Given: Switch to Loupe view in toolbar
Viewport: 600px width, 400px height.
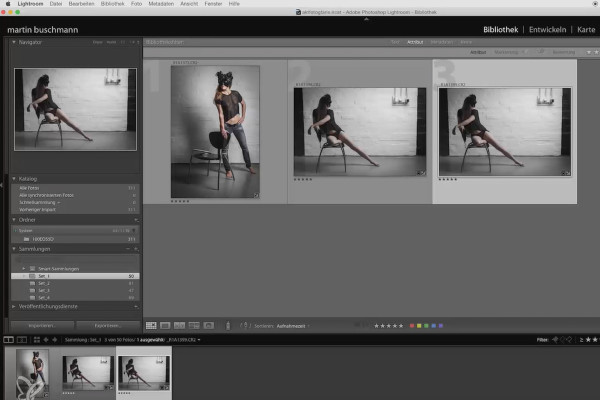Looking at the screenshot, I should [165, 325].
